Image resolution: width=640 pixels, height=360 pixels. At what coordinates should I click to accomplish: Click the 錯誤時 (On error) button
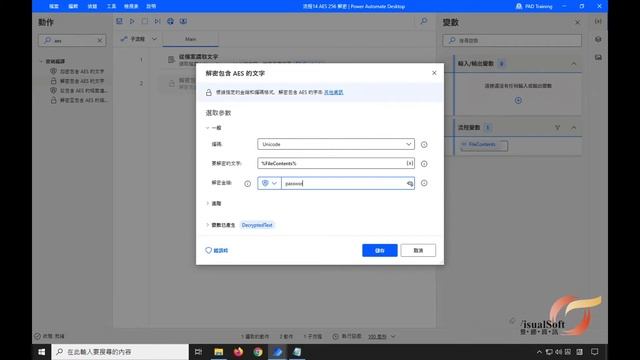click(217, 251)
